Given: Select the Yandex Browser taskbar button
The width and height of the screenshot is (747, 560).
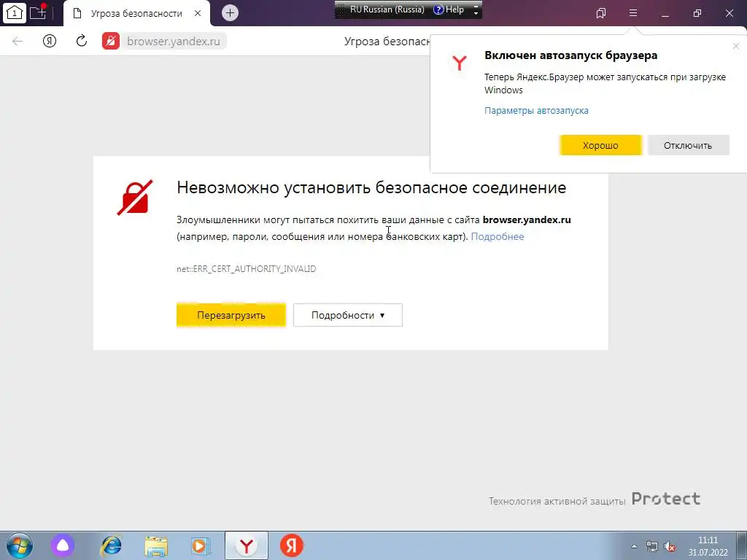Looking at the screenshot, I should coord(247,545).
